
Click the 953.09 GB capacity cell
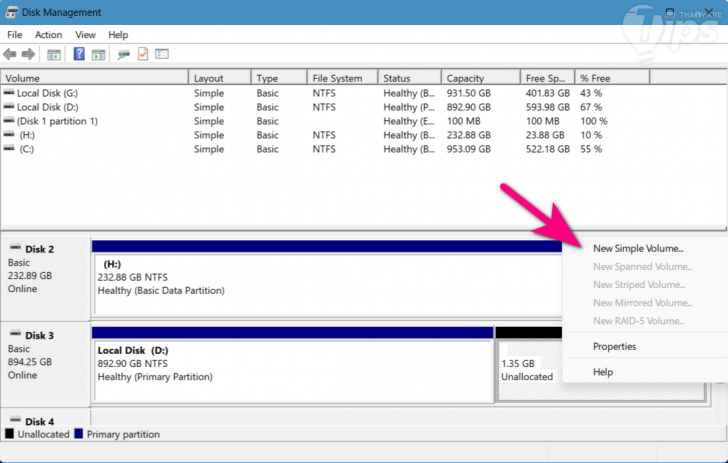point(468,149)
